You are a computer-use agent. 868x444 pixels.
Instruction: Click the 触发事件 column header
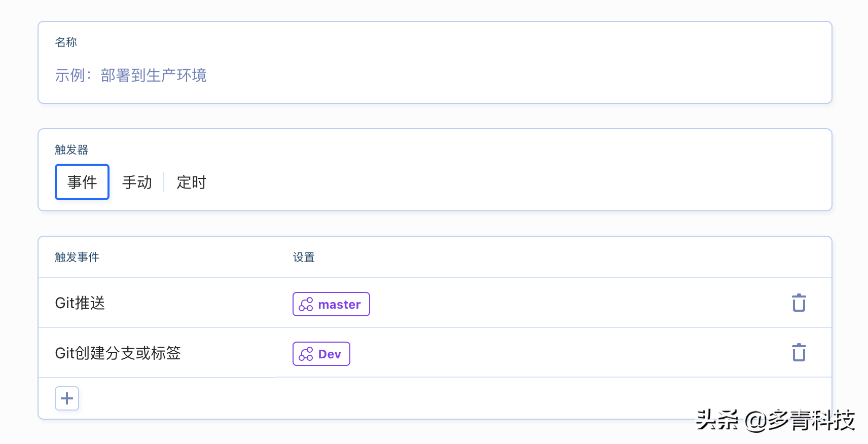[x=77, y=257]
